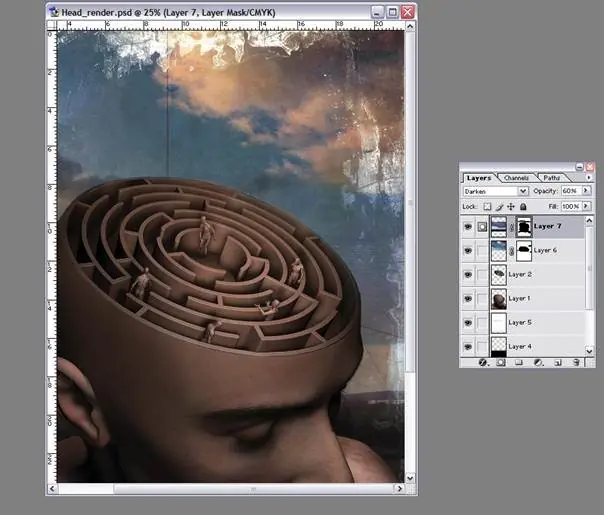Viewport: 604px width, 515px height.
Task: Toggle visibility of Layer 1
Action: click(468, 299)
